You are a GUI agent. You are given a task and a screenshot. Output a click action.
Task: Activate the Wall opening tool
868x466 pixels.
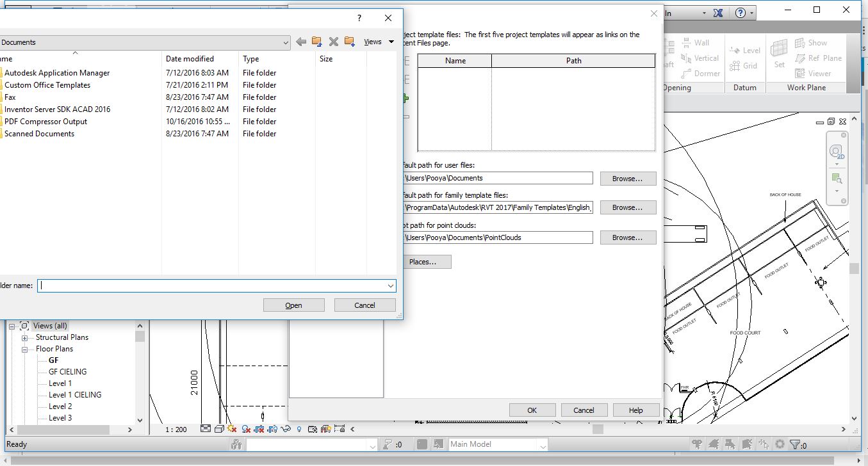(x=703, y=42)
